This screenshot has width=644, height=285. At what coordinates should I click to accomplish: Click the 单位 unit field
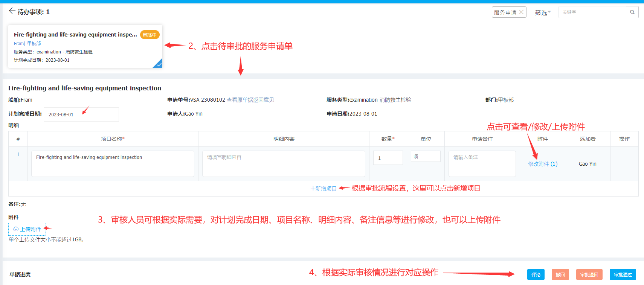(x=426, y=156)
